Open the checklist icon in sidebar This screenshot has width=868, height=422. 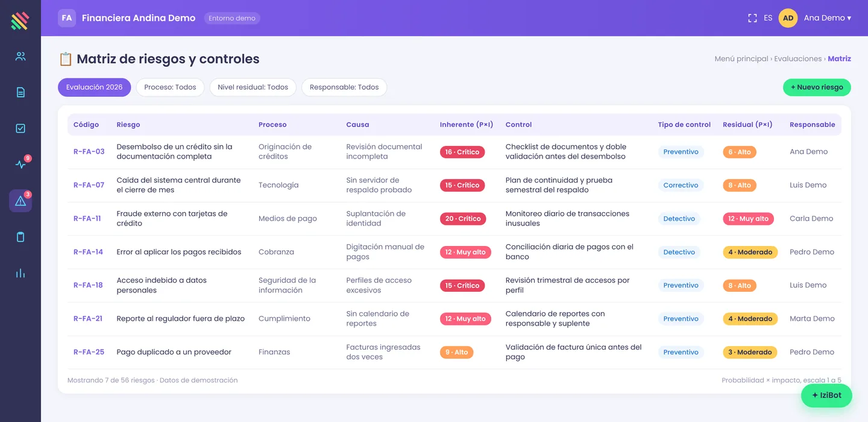click(x=20, y=128)
